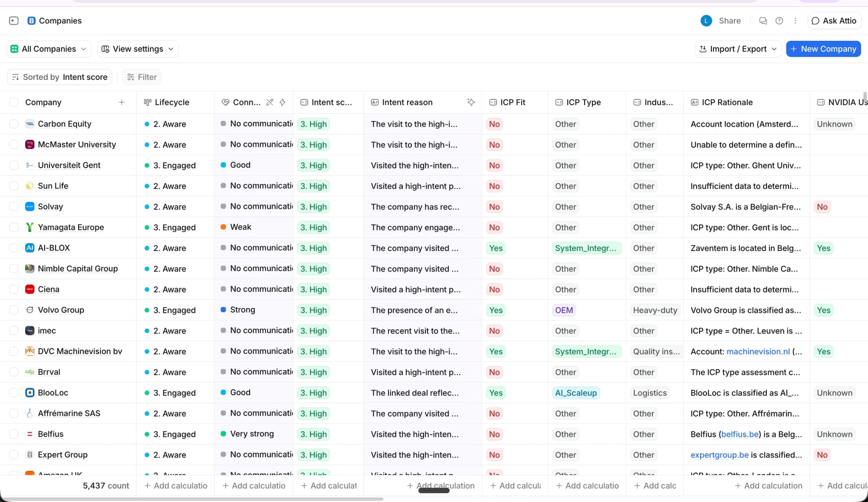Check the Sun Life row checkbox

(x=14, y=186)
